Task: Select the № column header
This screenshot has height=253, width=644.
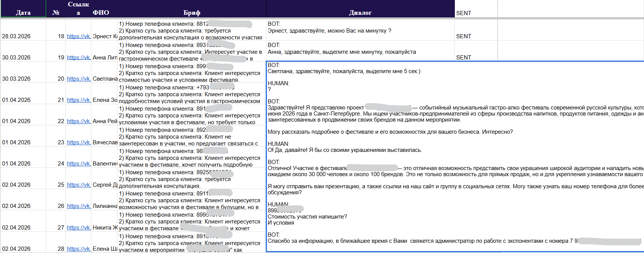Action: click(x=56, y=9)
